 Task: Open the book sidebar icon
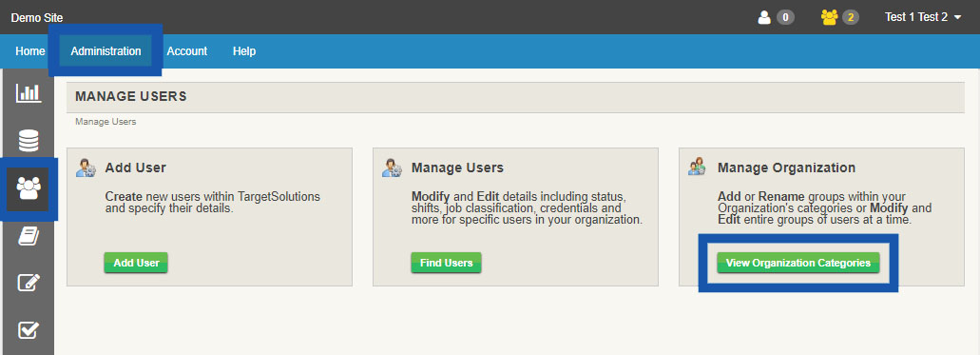(29, 236)
